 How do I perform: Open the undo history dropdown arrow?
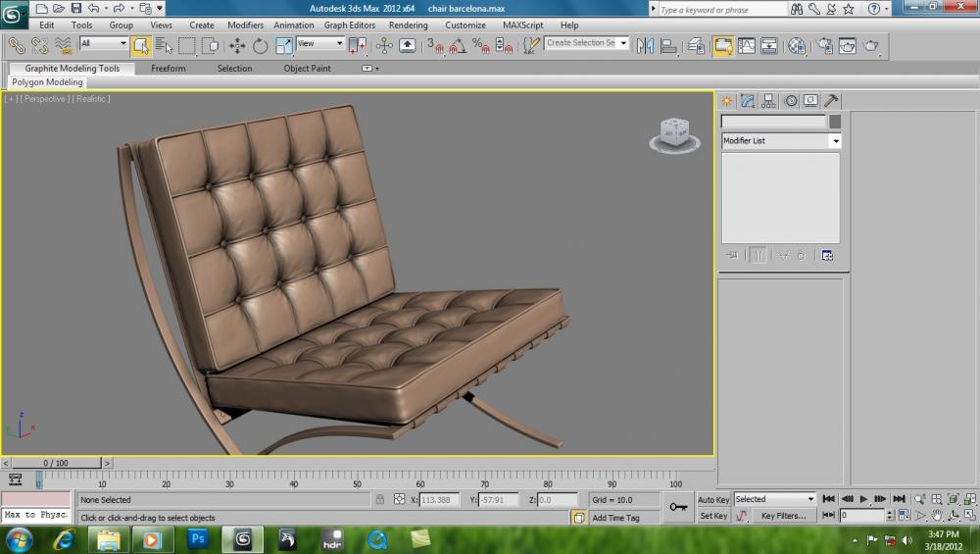[x=106, y=8]
